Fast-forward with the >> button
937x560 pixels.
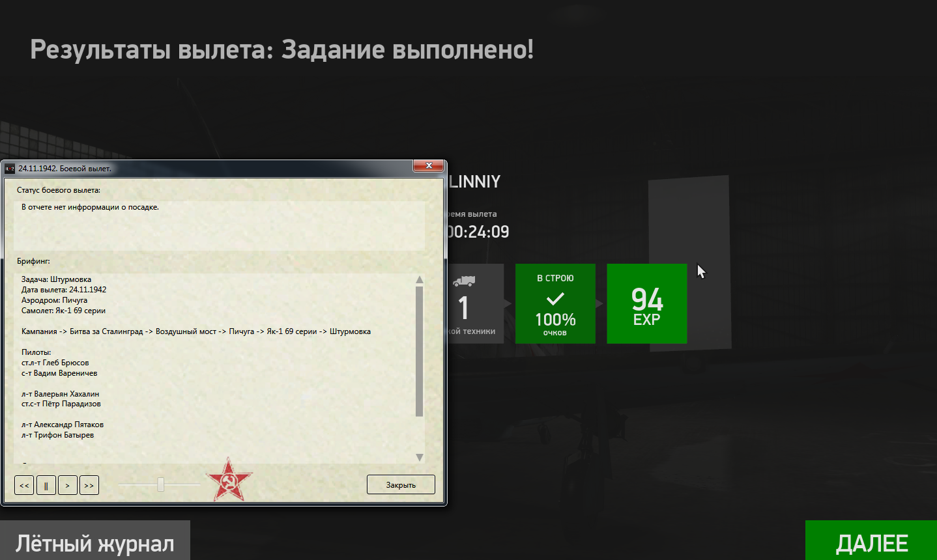point(89,485)
